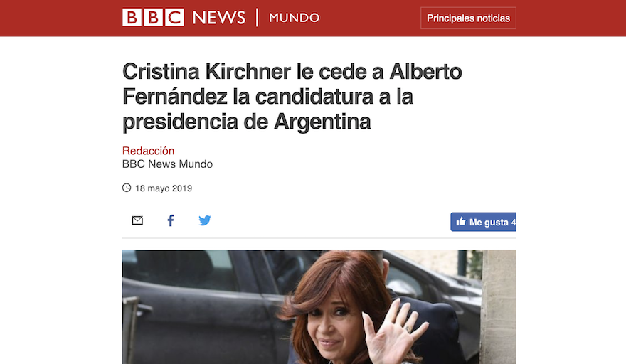
Task: Click the Me gusta like button
Action: pos(483,222)
